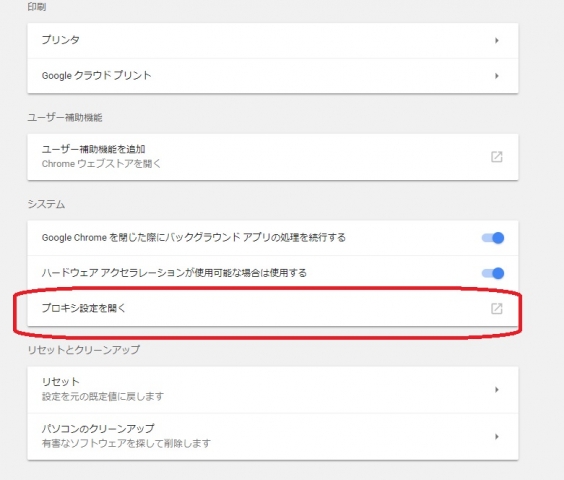Disable ハードウェア アクセラレーション toggle
This screenshot has width=564, height=480.
point(493,273)
